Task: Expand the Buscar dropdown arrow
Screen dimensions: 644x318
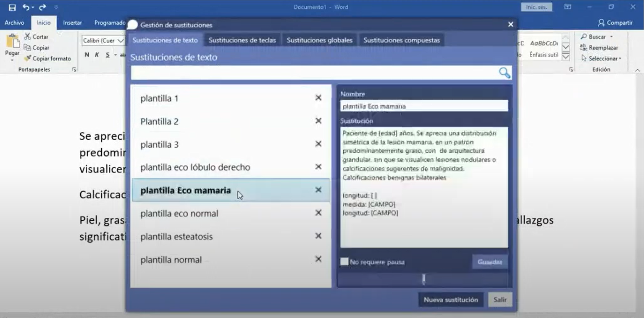Action: (611, 36)
